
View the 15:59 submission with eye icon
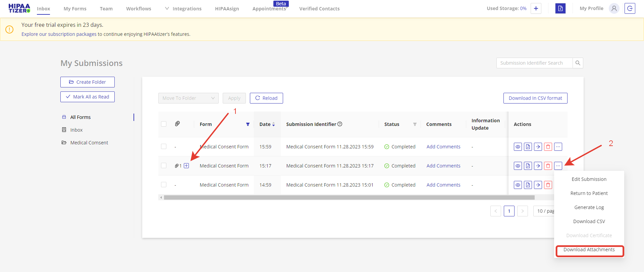518,147
